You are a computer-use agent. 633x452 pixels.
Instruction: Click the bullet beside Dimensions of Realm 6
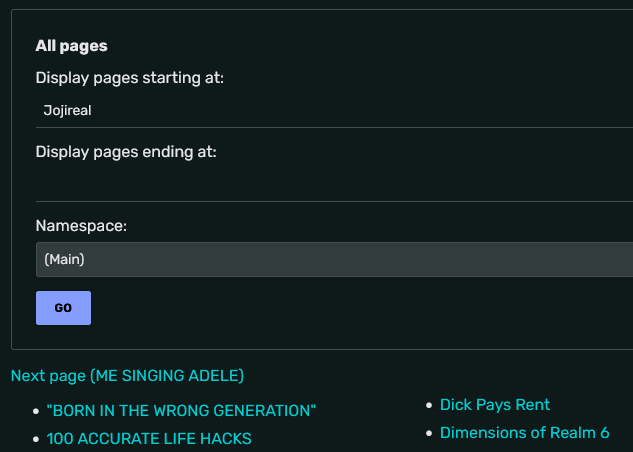[x=430, y=433]
